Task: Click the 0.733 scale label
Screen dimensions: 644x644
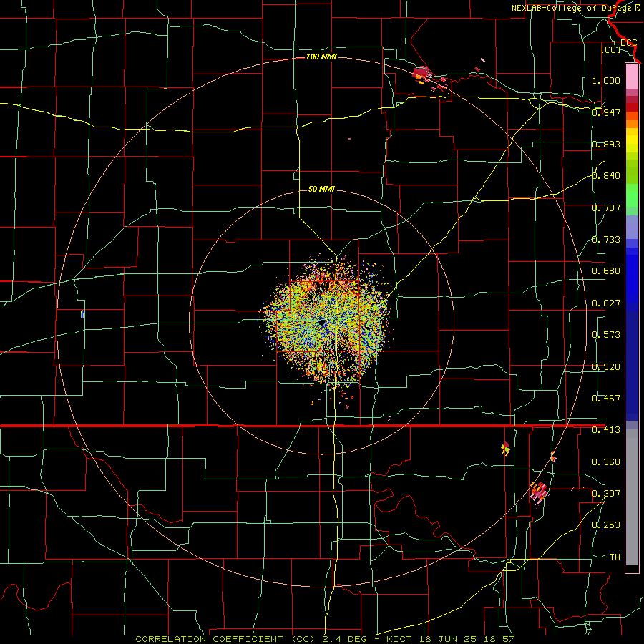Action: tap(606, 240)
